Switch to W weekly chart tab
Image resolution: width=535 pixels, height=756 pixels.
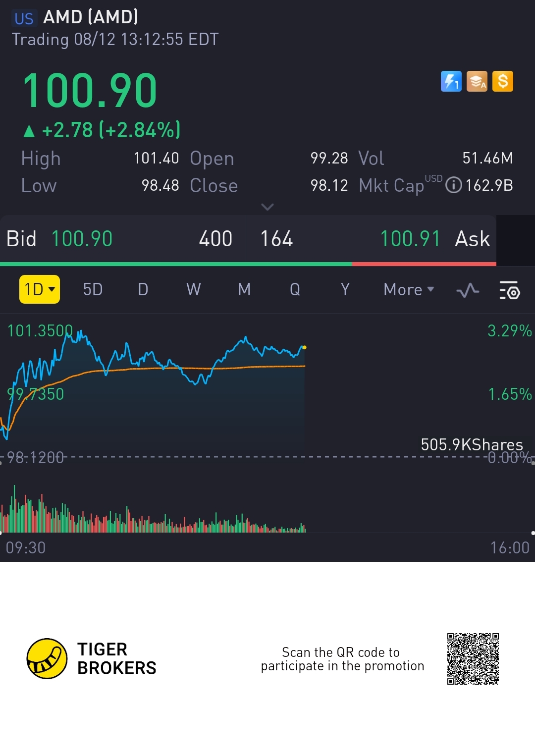[194, 289]
